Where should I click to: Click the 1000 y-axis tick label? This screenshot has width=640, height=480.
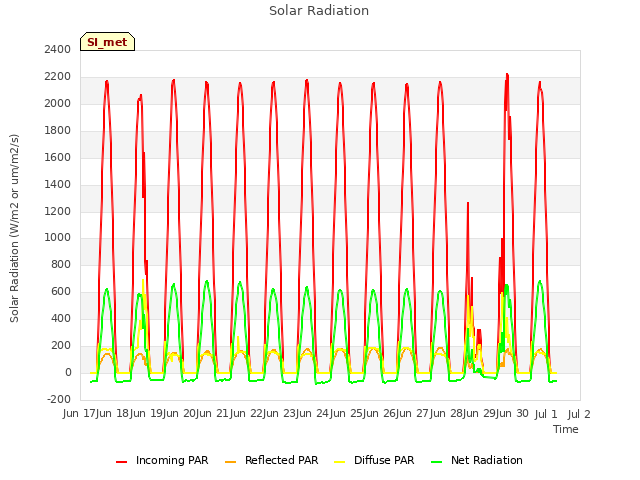point(58,237)
